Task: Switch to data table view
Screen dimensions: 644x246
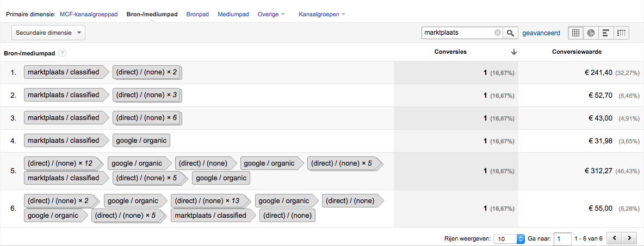Action: tap(575, 33)
